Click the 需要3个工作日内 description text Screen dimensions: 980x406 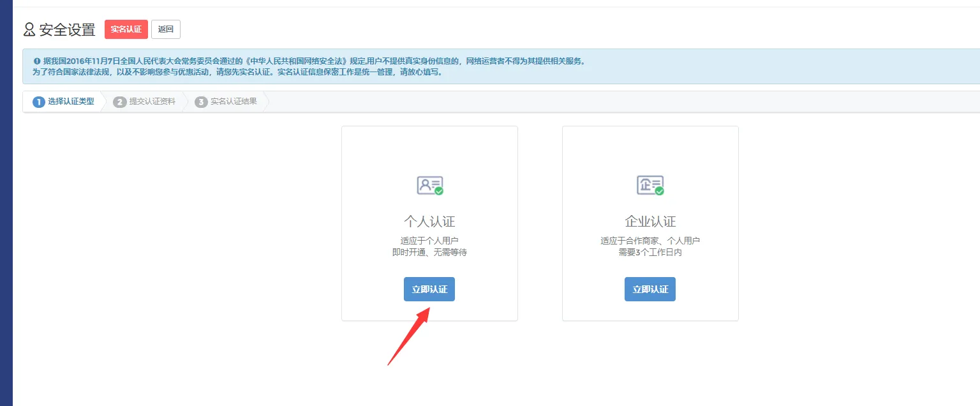point(650,253)
